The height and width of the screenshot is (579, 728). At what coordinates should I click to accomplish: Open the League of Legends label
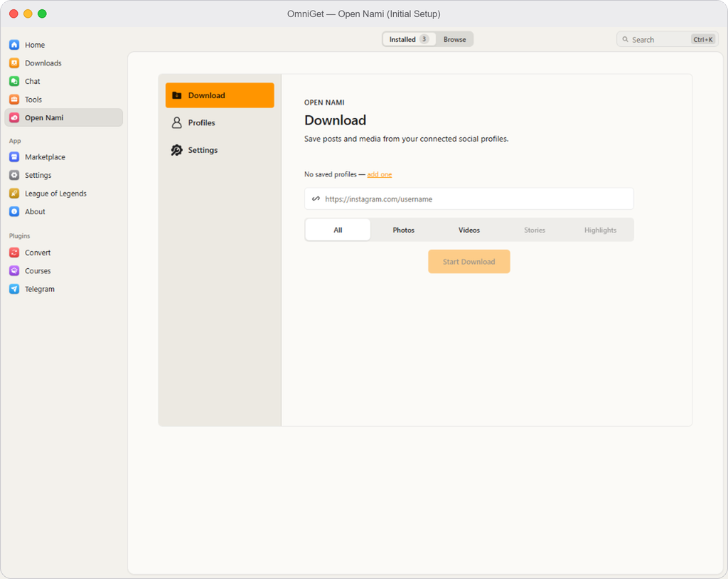pos(55,193)
